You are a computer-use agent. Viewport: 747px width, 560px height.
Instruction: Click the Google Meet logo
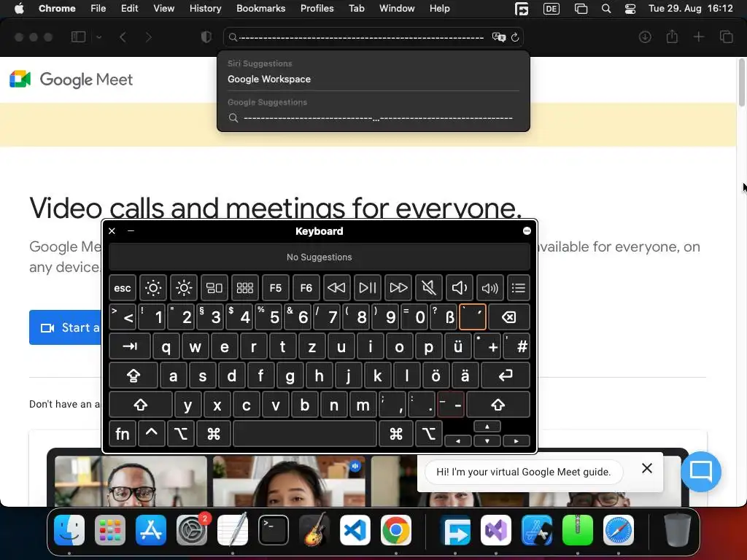71,79
